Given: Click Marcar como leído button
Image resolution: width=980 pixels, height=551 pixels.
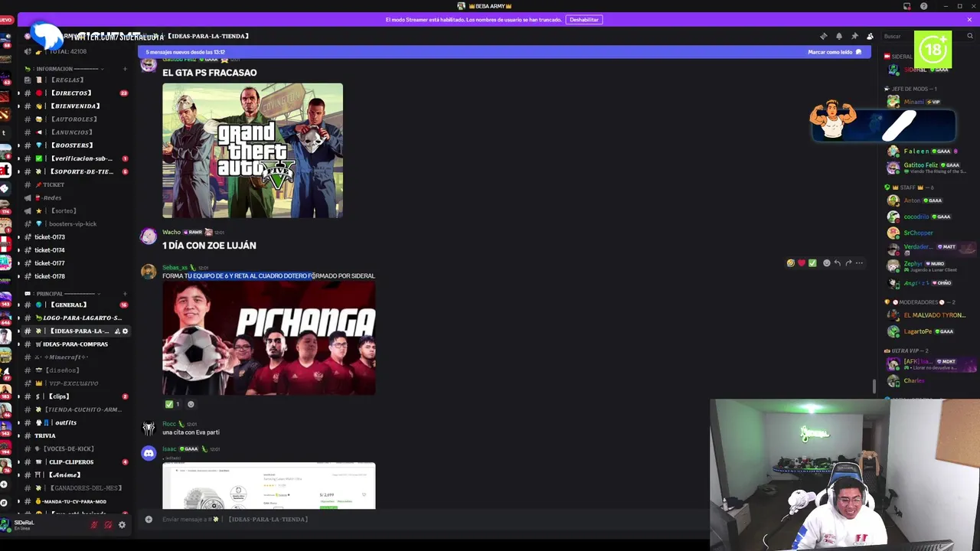Looking at the screenshot, I should click(835, 52).
